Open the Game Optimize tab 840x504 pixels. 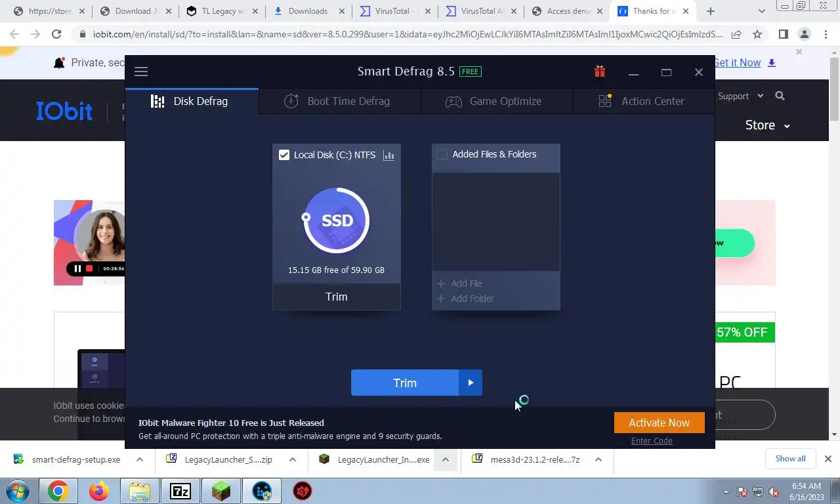click(496, 101)
